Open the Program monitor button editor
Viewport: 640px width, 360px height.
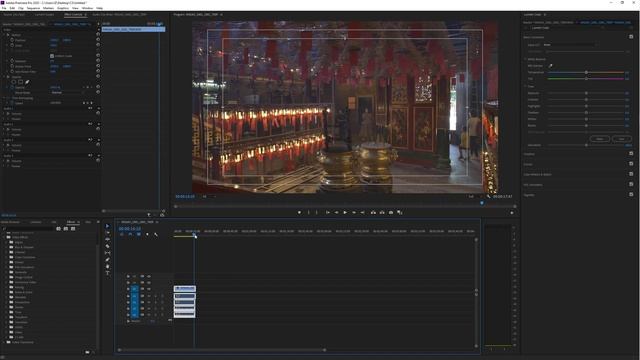click(512, 213)
